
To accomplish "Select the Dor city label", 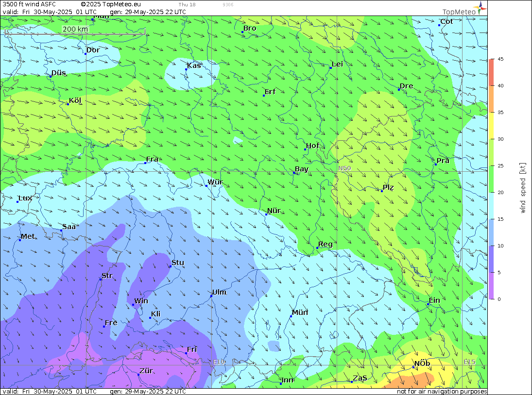I will [x=93, y=50].
